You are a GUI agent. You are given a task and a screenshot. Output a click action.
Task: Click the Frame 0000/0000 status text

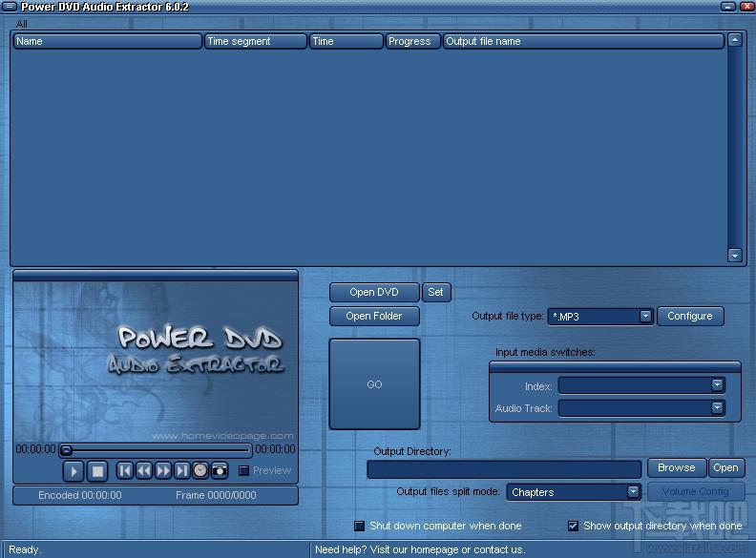click(x=216, y=495)
